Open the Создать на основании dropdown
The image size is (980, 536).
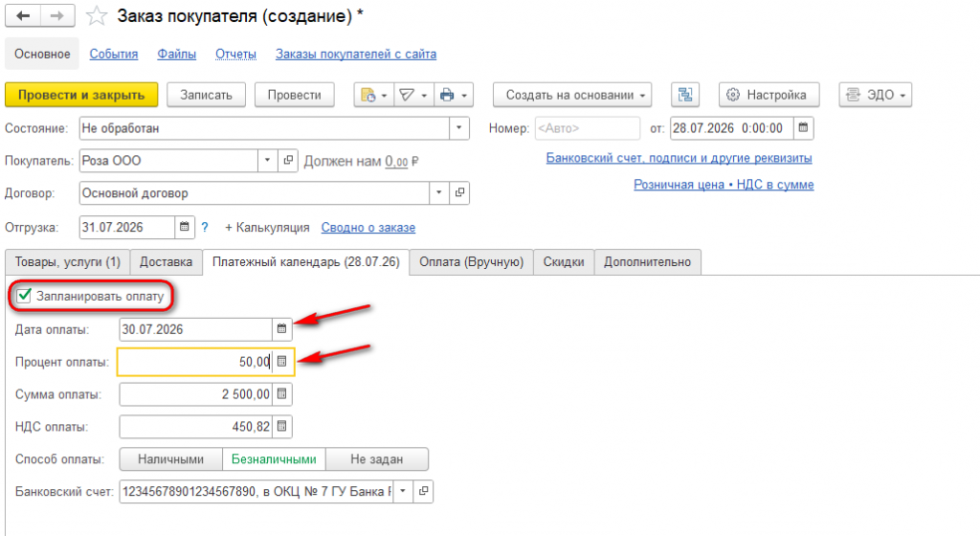coord(572,95)
